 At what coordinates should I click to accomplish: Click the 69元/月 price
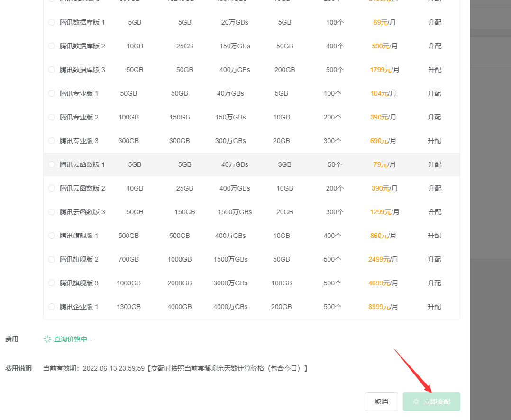point(384,22)
